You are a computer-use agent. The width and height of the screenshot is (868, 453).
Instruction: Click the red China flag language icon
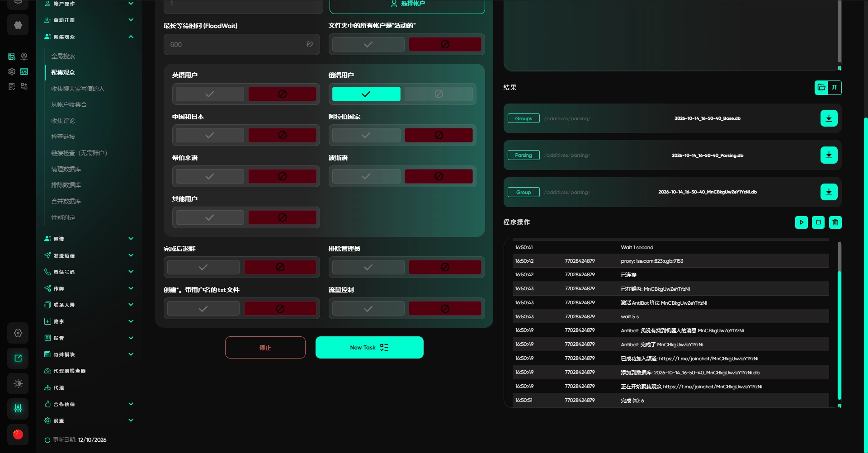18,434
